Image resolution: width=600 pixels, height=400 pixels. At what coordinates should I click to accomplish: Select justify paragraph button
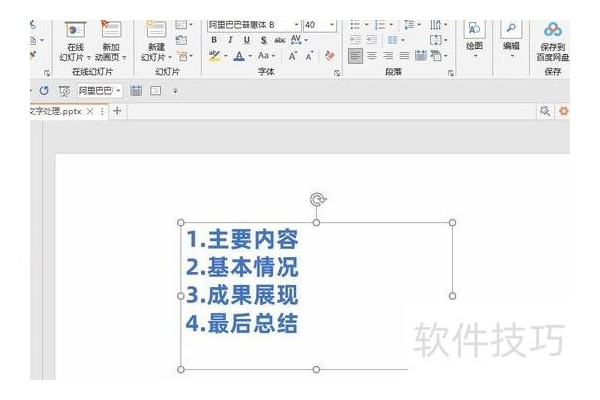(404, 56)
